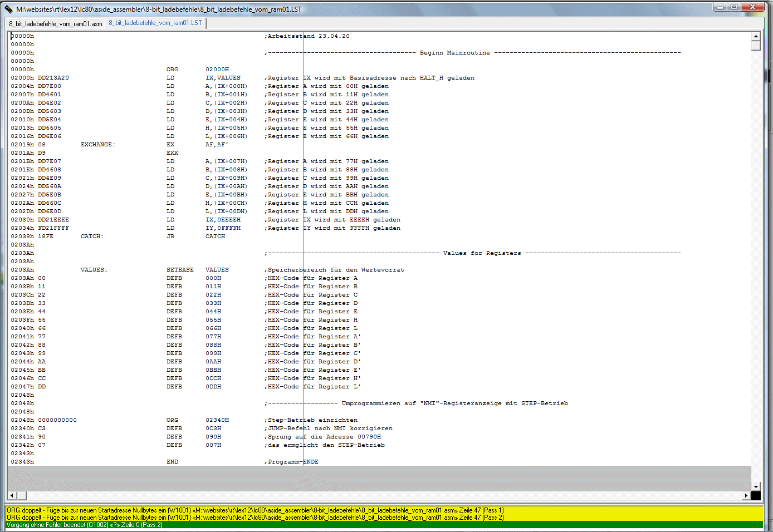The height and width of the screenshot is (532, 773).
Task: Minimize the listing window
Action: [720, 7]
